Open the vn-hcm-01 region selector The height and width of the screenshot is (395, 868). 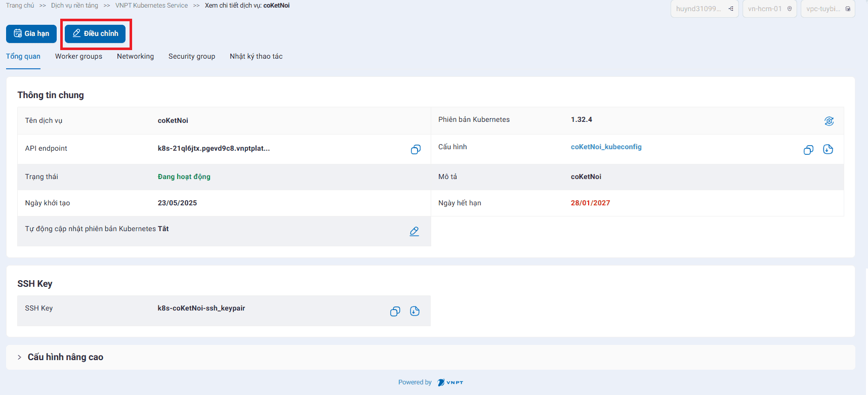[769, 9]
